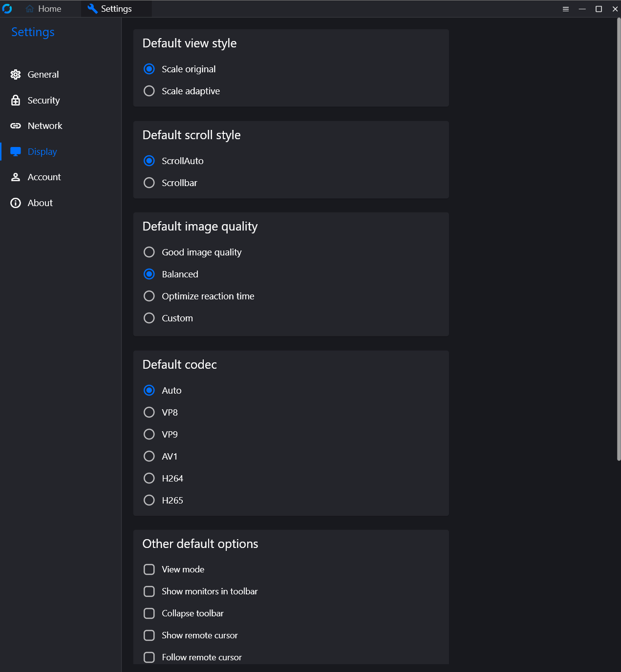Click the Network link icon
The height and width of the screenshot is (672, 621).
click(16, 126)
